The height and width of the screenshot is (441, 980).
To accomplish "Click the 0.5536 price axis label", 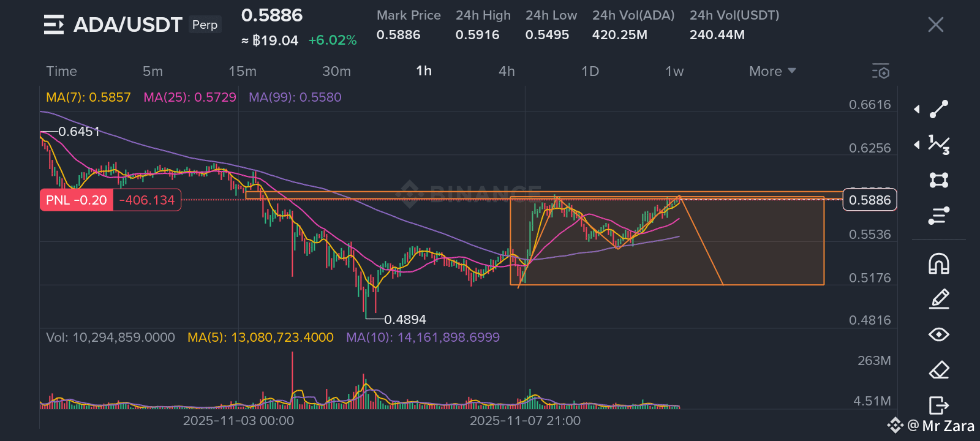I will click(x=870, y=235).
